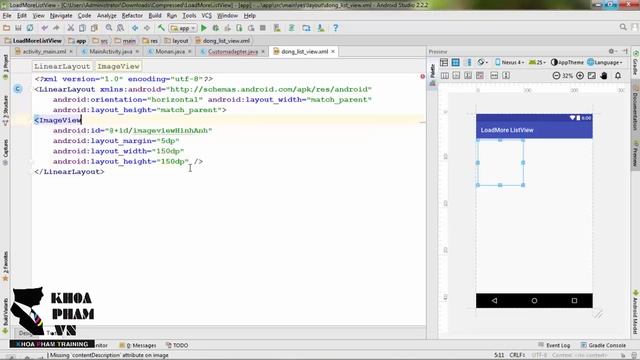Screen dimensions: 640x360
Task: Open the screen orientation dropdown in preview
Action: (x=482, y=62)
